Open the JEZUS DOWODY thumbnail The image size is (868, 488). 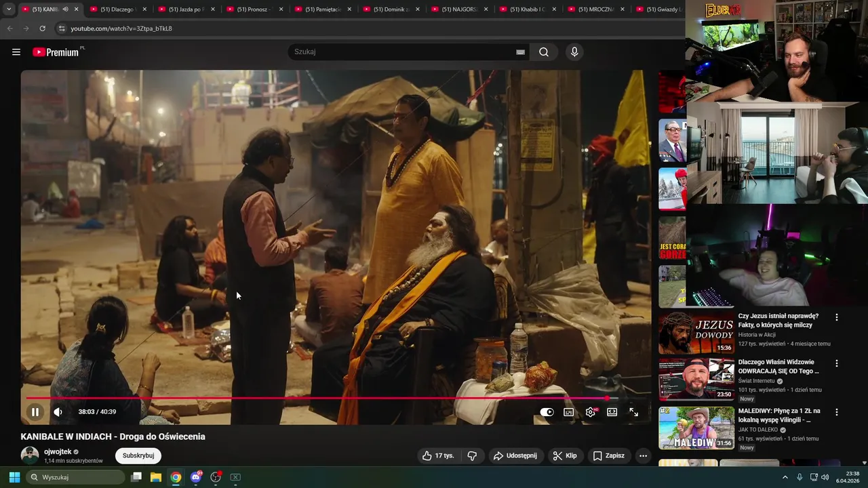pos(696,333)
